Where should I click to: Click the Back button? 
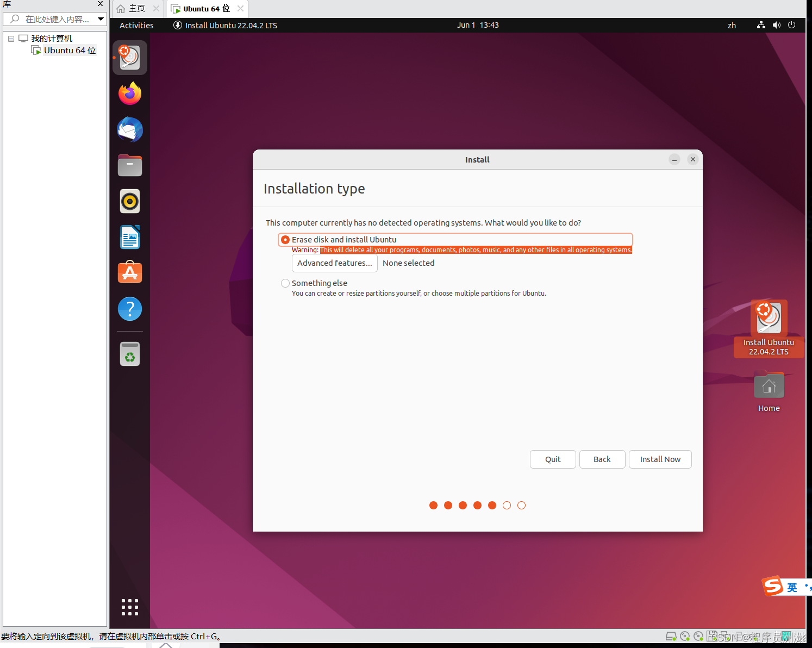tap(602, 459)
